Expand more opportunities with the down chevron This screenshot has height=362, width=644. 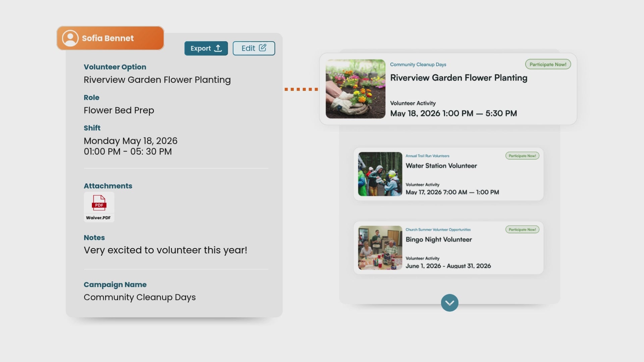[x=449, y=303]
